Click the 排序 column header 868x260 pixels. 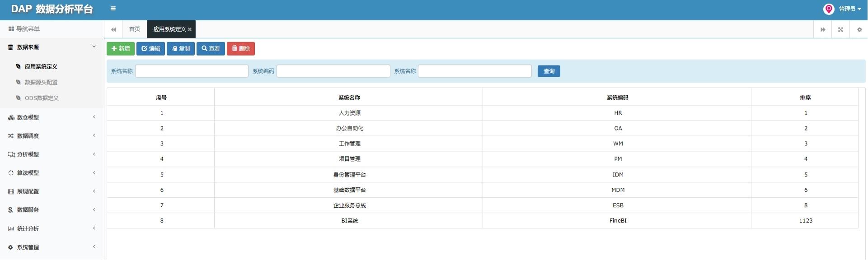[x=805, y=98]
